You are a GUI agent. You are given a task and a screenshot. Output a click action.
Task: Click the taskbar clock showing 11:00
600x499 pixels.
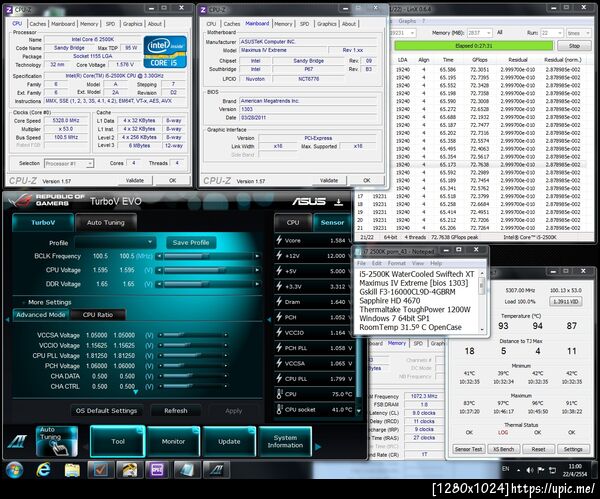(575, 470)
